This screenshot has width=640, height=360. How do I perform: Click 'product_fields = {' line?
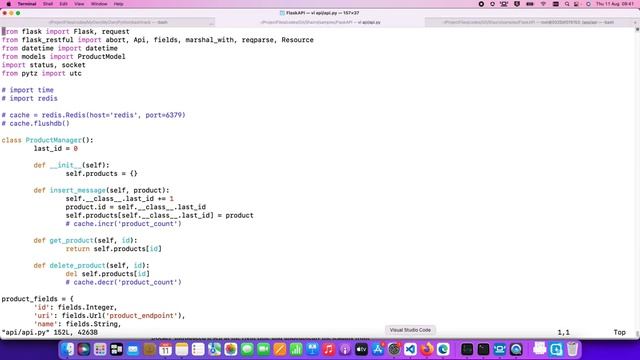point(38,299)
